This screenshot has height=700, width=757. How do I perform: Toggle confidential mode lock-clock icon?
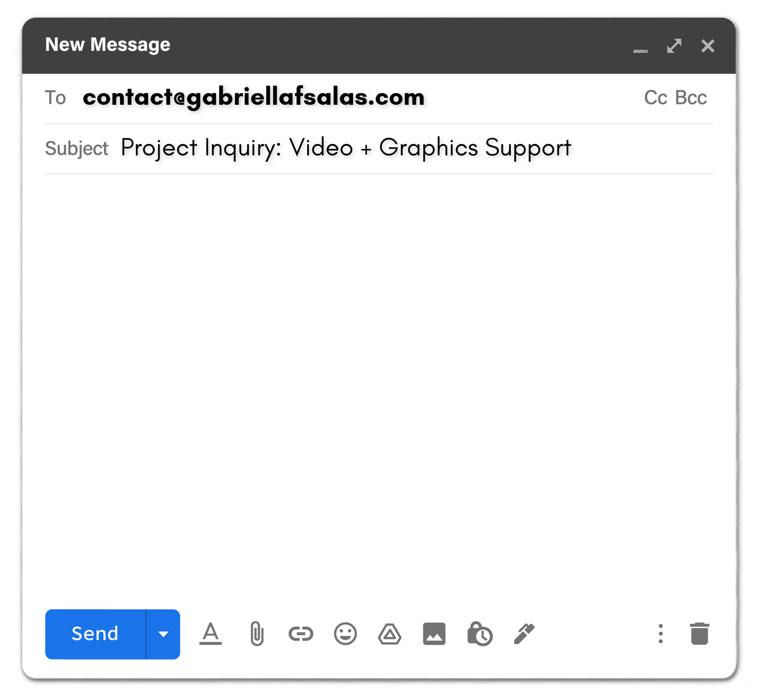tap(480, 634)
